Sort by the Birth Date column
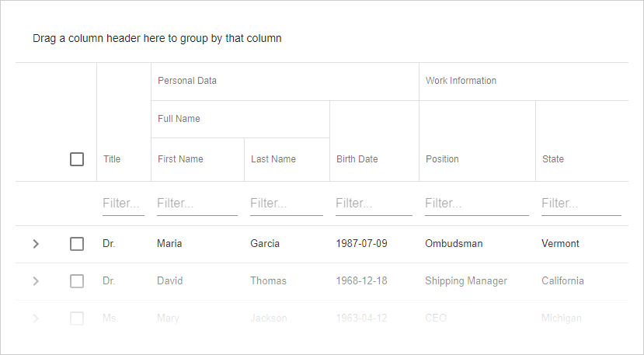This screenshot has width=644, height=355. [357, 159]
